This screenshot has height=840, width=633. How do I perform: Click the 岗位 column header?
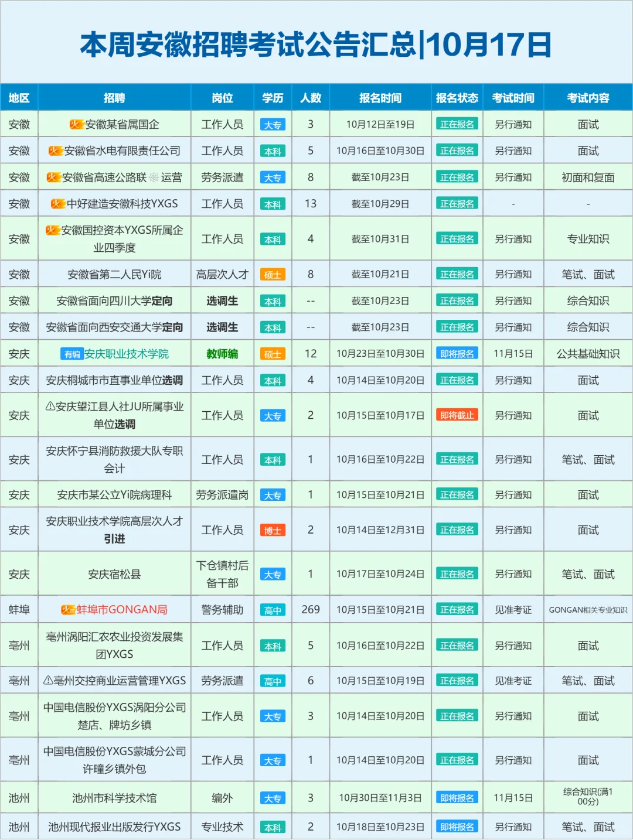coord(222,98)
